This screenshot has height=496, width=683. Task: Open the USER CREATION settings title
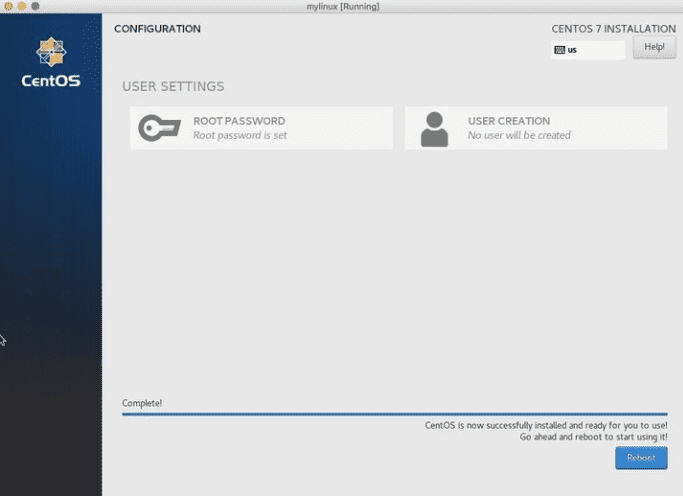tap(508, 121)
